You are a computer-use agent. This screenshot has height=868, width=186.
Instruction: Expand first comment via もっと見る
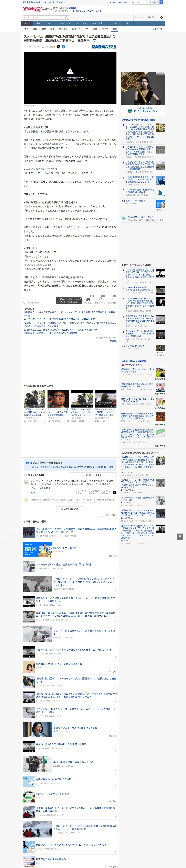coord(45,488)
